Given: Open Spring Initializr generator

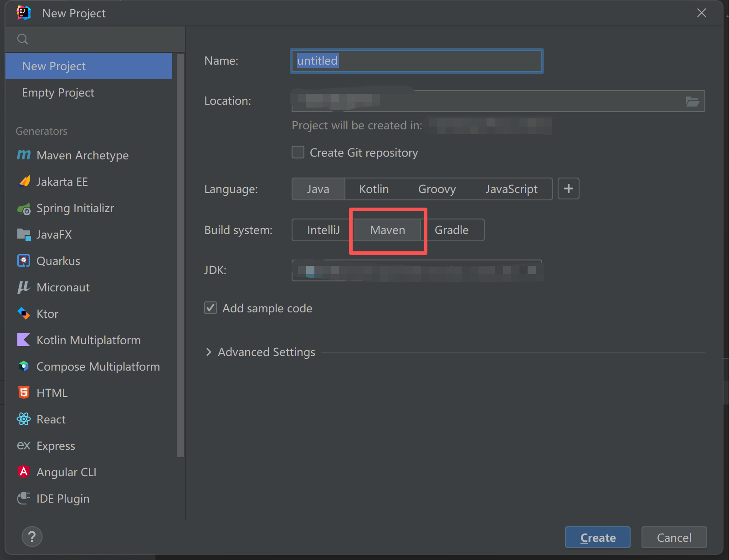Looking at the screenshot, I should [89, 208].
